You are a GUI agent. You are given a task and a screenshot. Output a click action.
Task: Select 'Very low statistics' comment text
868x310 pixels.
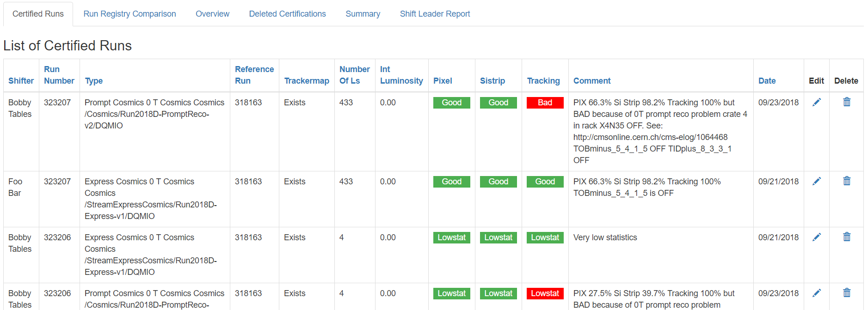click(605, 237)
